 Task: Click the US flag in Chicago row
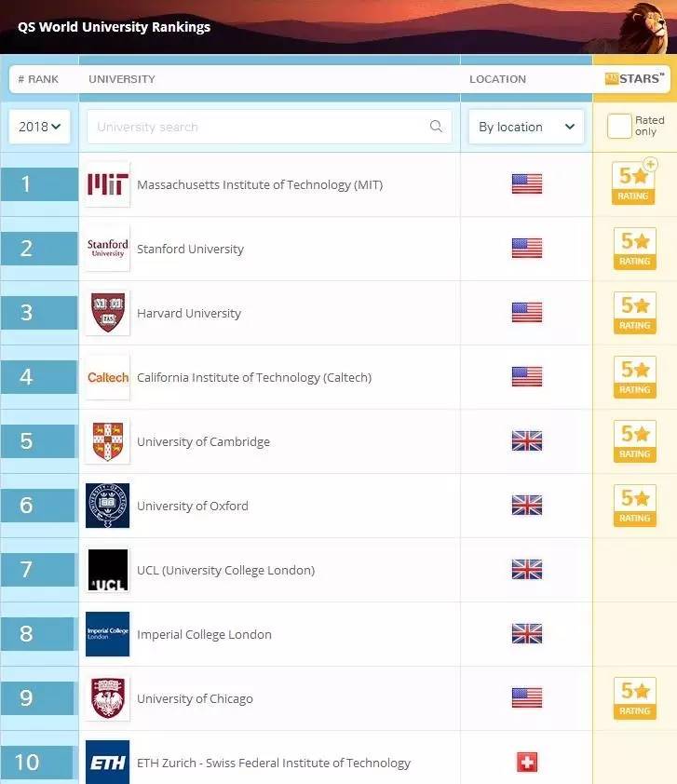pyautogui.click(x=527, y=698)
